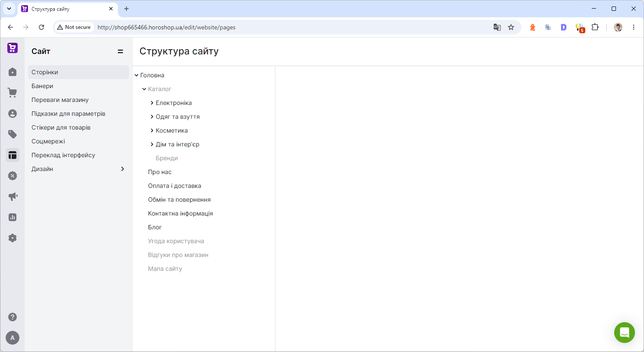Open the marketing megaphone icon in sidebar
The width and height of the screenshot is (644, 352).
(x=13, y=197)
